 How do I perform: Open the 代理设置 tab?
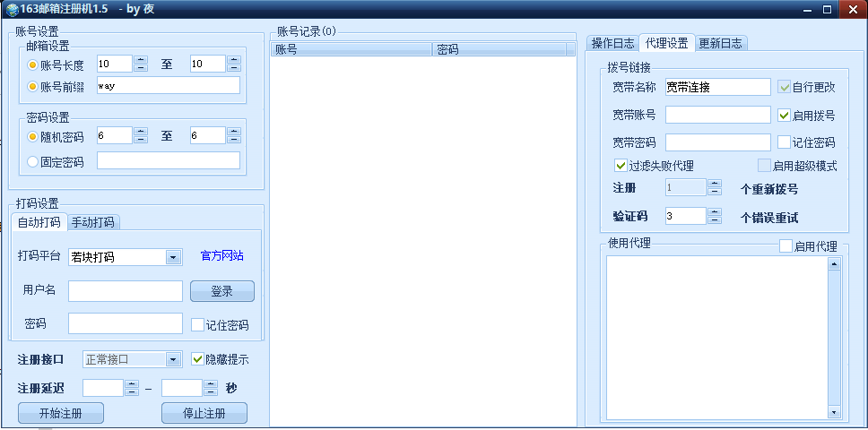pyautogui.click(x=666, y=43)
